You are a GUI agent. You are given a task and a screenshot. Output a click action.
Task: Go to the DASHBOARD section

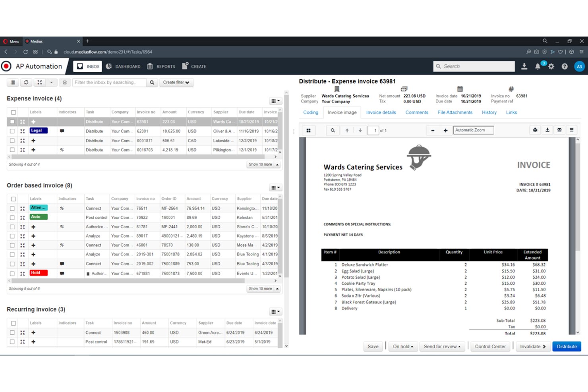123,66
